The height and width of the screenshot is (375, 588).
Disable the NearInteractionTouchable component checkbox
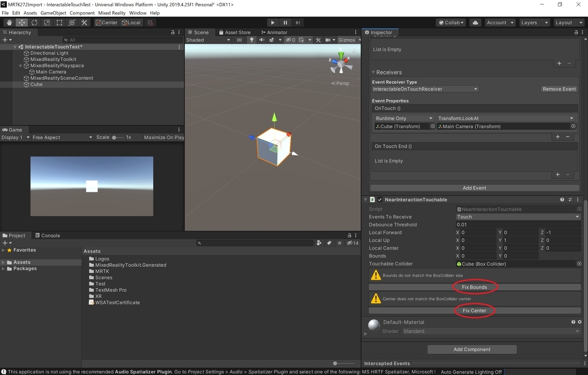[x=380, y=200]
